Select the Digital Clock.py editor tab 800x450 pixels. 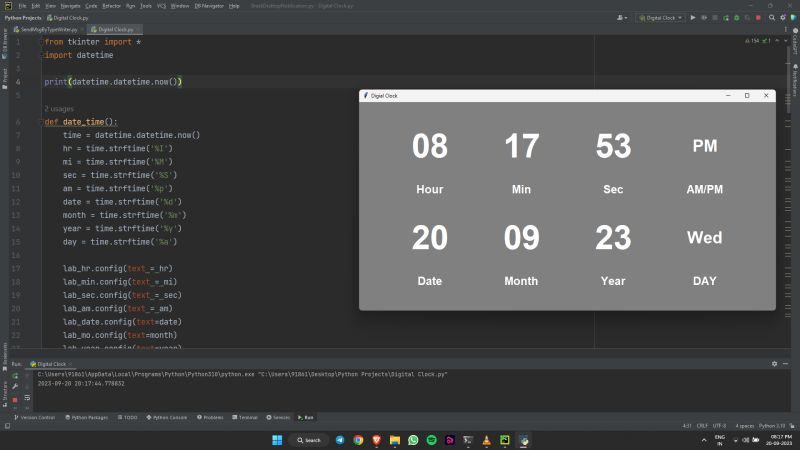click(x=114, y=30)
